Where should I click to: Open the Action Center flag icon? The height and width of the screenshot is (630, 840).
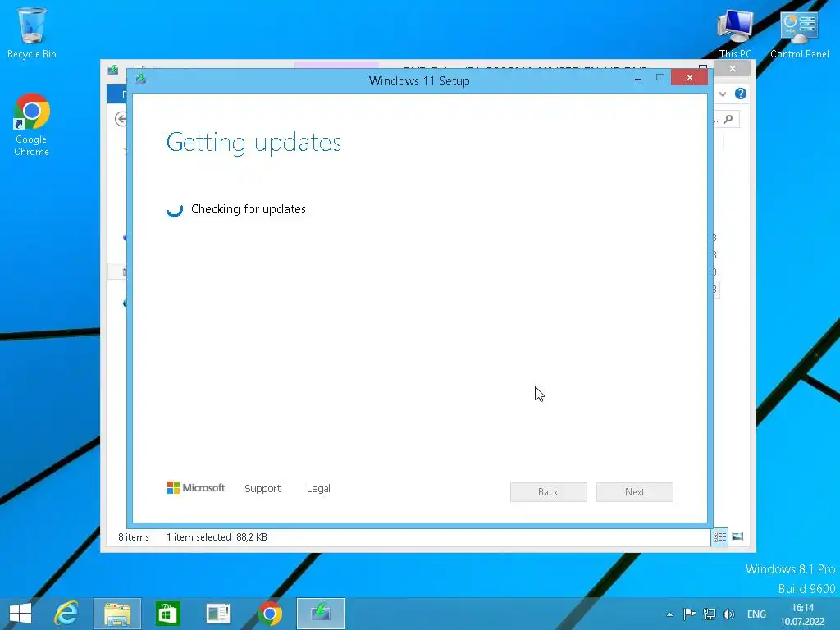pos(689,614)
